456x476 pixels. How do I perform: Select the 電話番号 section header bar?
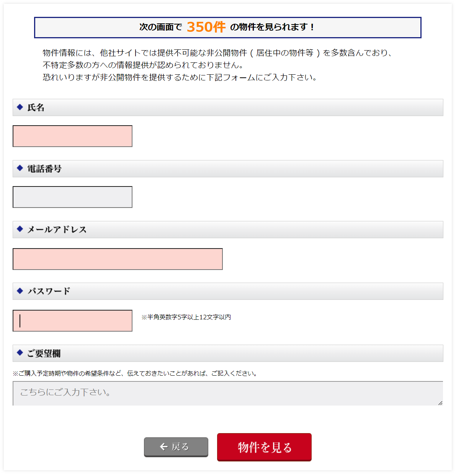pos(228,168)
